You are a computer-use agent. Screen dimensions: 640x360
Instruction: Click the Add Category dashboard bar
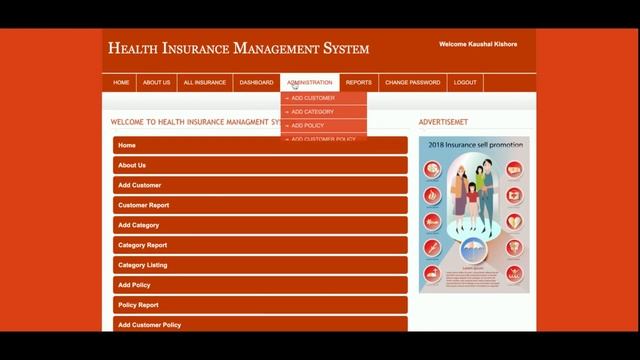coord(260,225)
